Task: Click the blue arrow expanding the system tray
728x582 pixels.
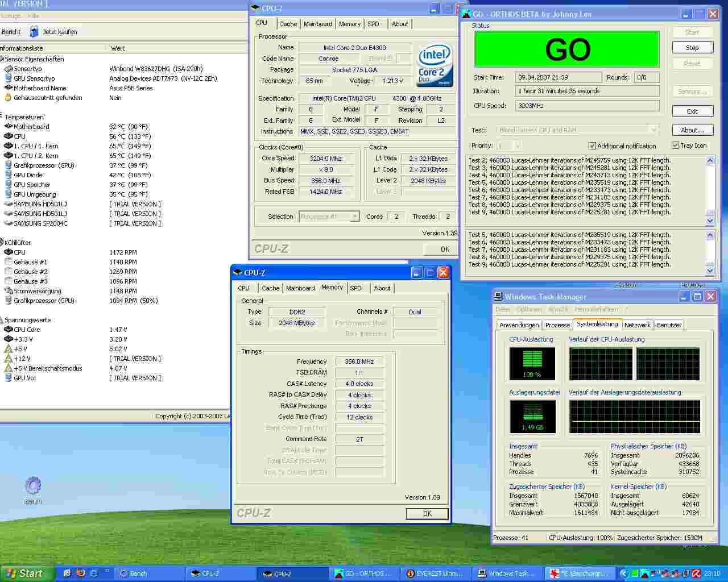Action: pos(623,573)
